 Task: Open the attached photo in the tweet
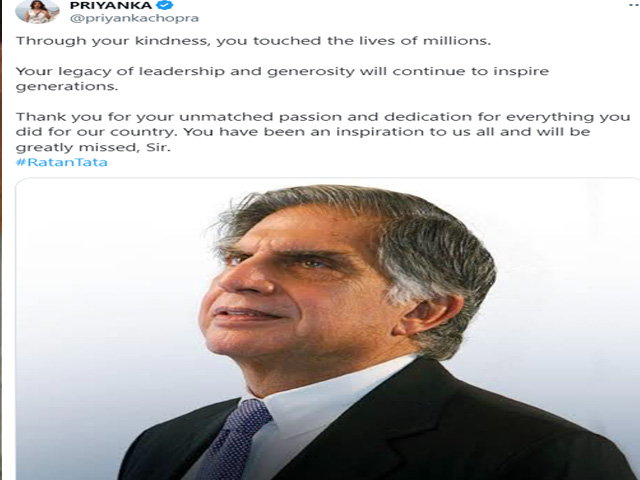pyautogui.click(x=328, y=329)
